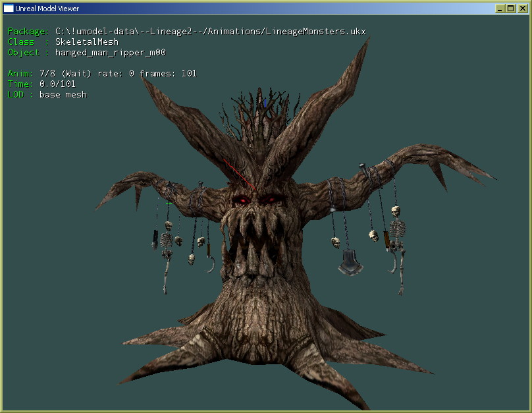This screenshot has height=413, width=532.
Task: Click the 'base mesh' LOD value
Action: 63,95
